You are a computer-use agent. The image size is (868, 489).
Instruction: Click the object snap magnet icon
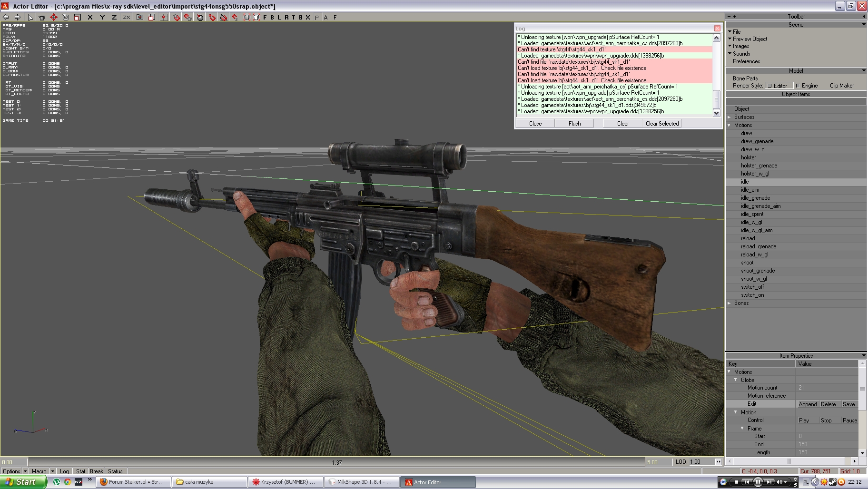pyautogui.click(x=176, y=17)
